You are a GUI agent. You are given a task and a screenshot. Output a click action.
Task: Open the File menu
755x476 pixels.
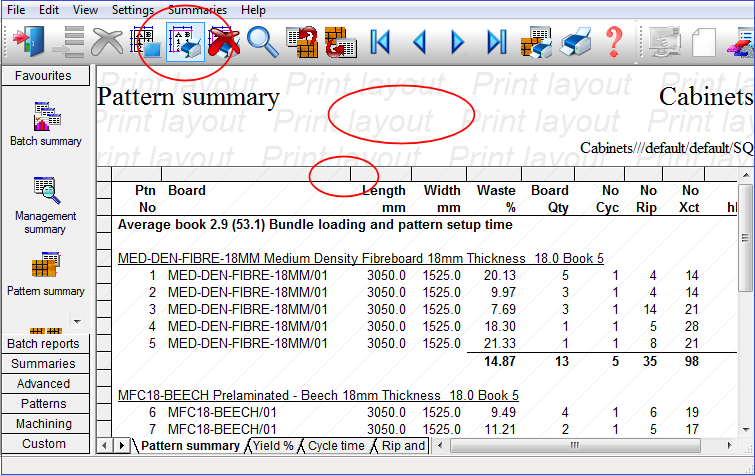16,10
